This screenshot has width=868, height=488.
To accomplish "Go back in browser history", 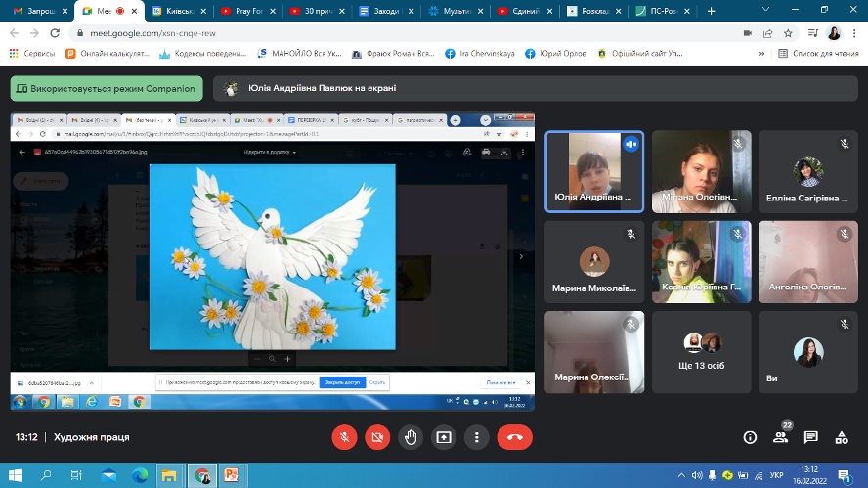I will (15, 33).
